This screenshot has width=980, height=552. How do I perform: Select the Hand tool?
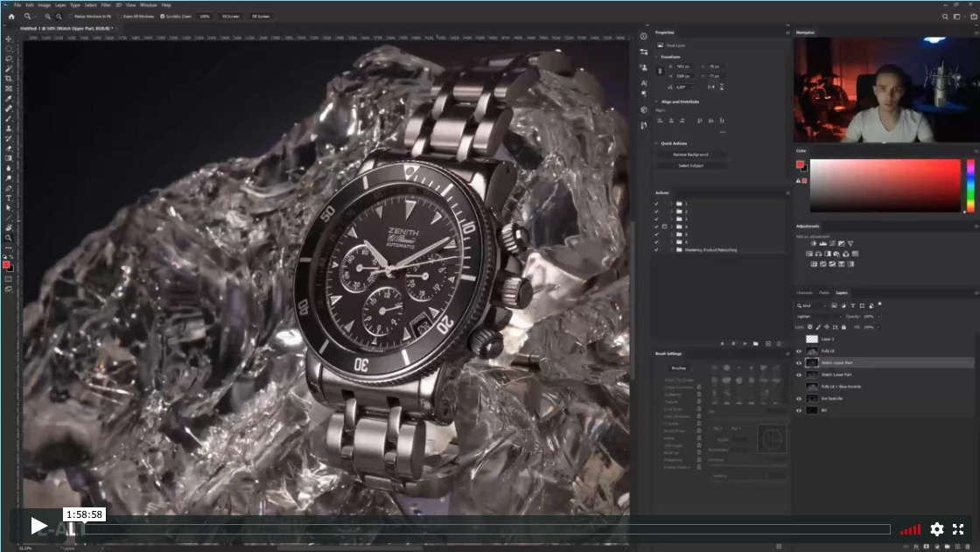pyautogui.click(x=9, y=228)
